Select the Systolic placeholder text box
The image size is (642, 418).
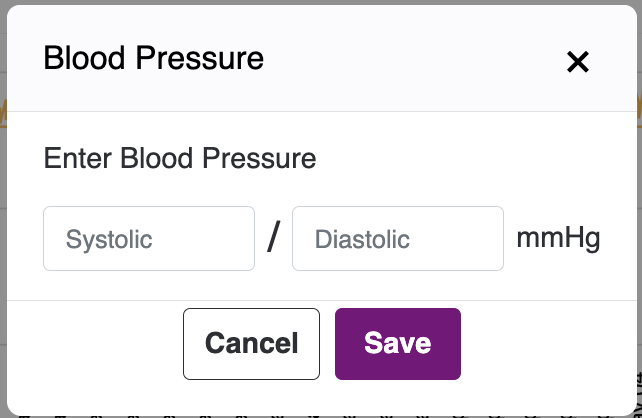tap(149, 239)
